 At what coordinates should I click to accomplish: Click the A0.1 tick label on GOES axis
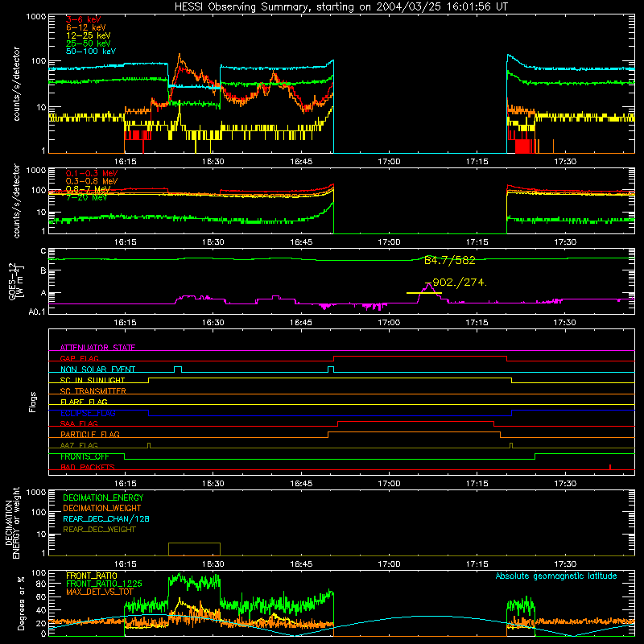point(36,312)
